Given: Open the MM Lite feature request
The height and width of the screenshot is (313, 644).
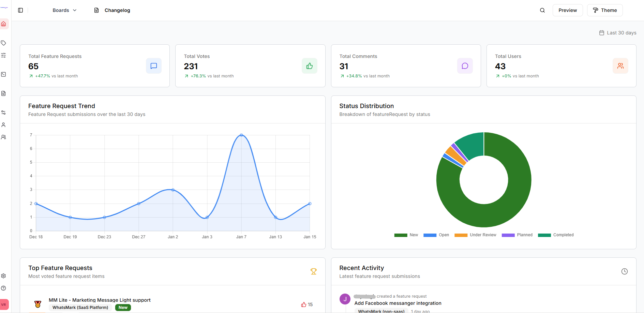Looking at the screenshot, I should (x=100, y=300).
